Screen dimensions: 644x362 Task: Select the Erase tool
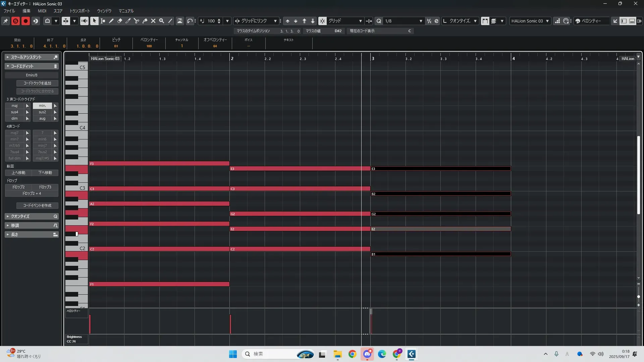click(119, 21)
